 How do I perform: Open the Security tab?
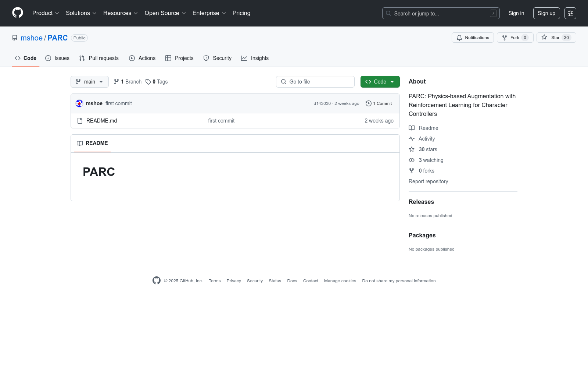pyautogui.click(x=218, y=58)
